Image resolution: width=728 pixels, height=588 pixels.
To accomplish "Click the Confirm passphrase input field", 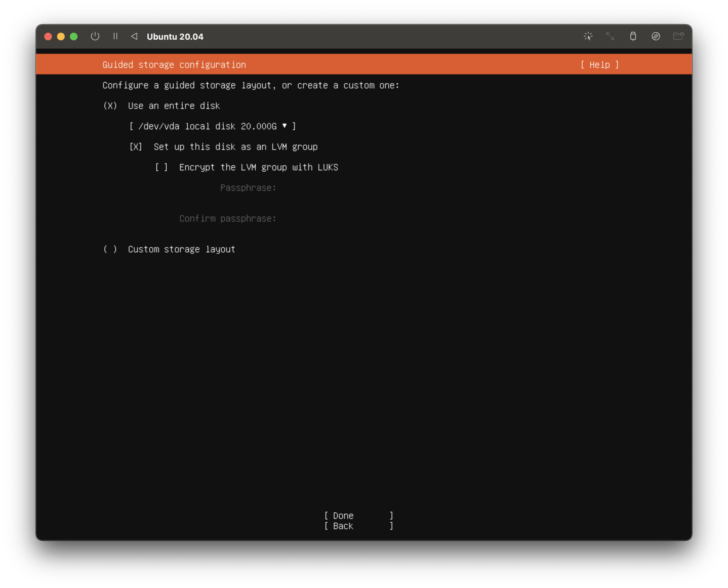I will 339,219.
